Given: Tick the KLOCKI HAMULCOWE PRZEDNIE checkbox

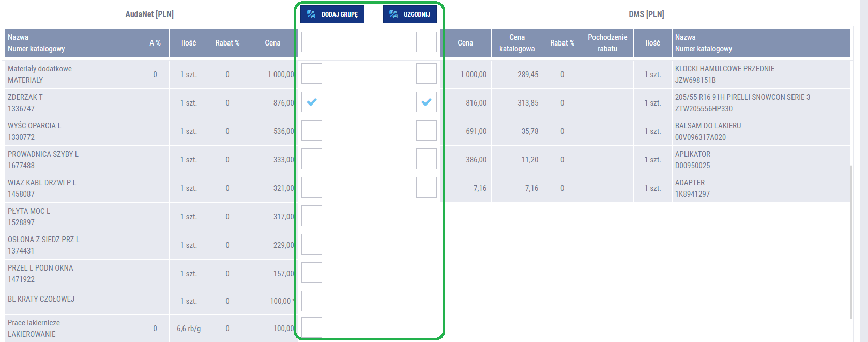Looking at the screenshot, I should click(427, 74).
